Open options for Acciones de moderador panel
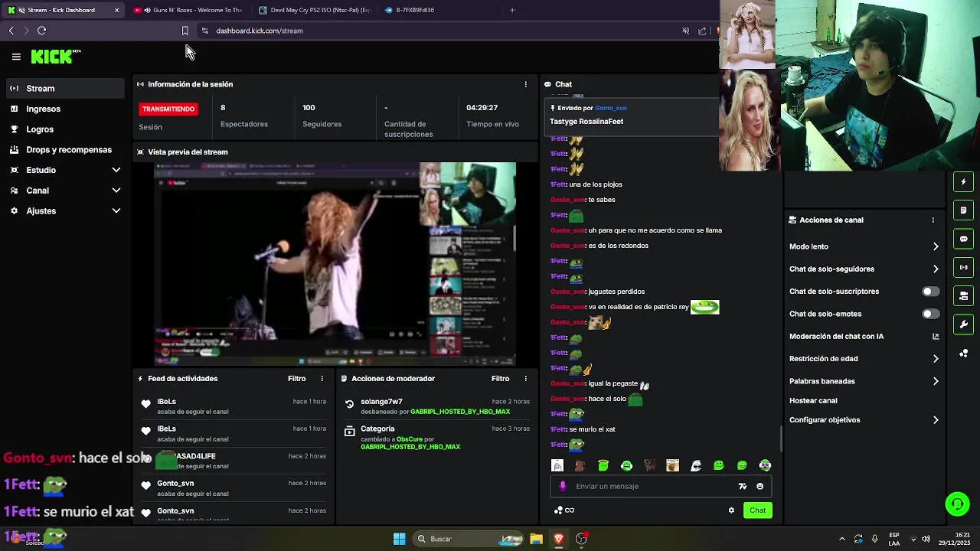Viewport: 980px width, 551px height. (525, 379)
